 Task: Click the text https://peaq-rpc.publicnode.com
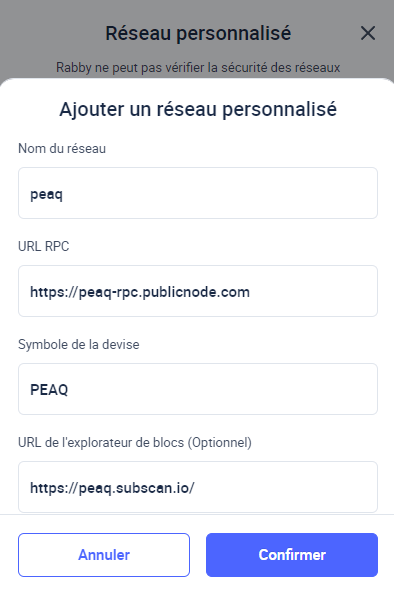tap(140, 292)
